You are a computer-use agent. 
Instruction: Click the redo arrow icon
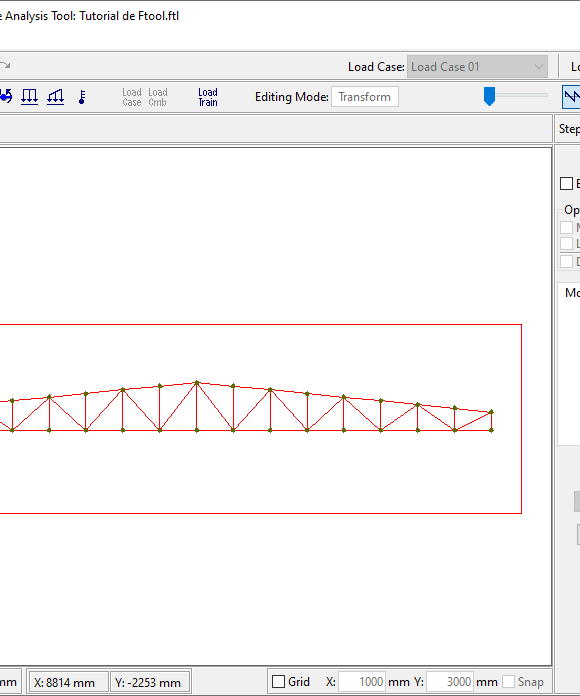5,66
